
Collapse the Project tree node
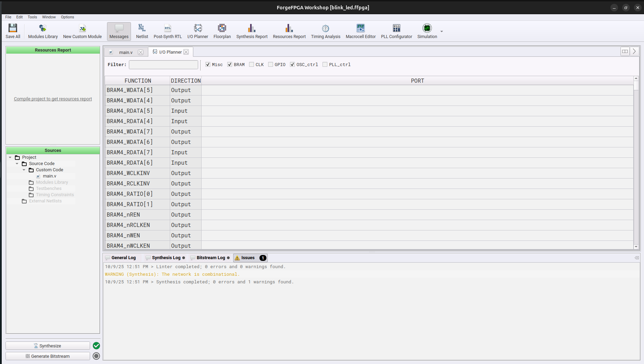(x=10, y=157)
